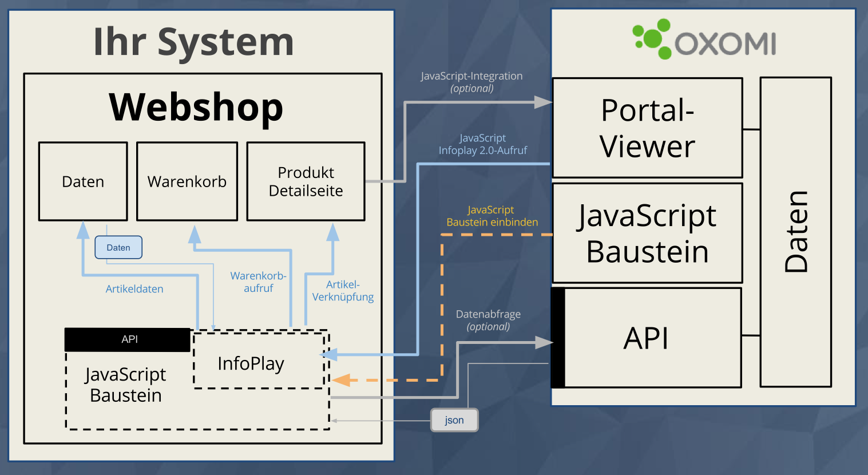The width and height of the screenshot is (868, 475).
Task: Click the Webshop Daten box
Action: 83,181
